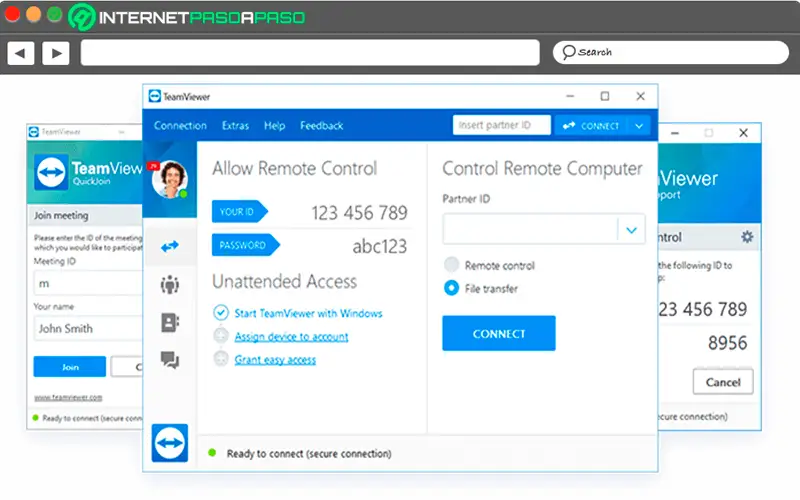The image size is (800, 500).
Task: Click the Insert partner ID field
Action: pos(501,126)
